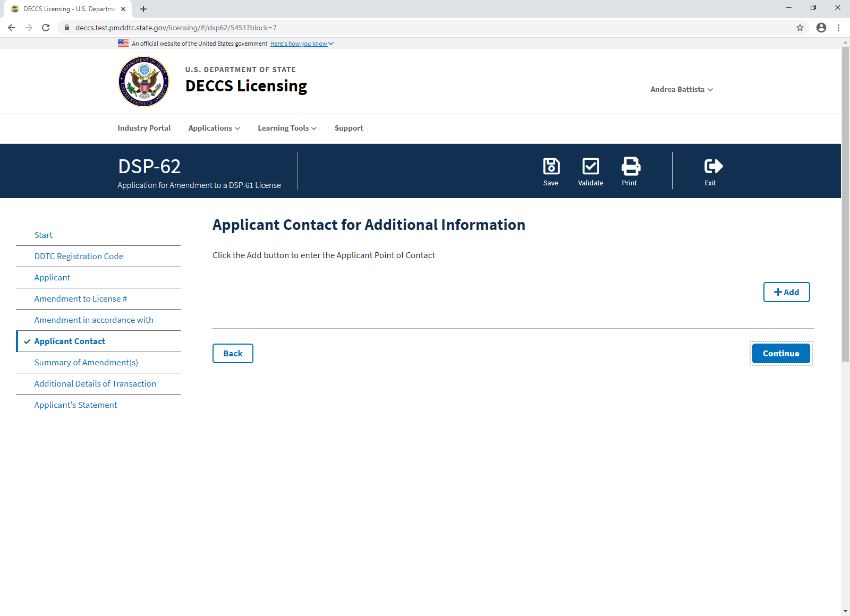Open the Support menu item
850x616 pixels.
348,128
